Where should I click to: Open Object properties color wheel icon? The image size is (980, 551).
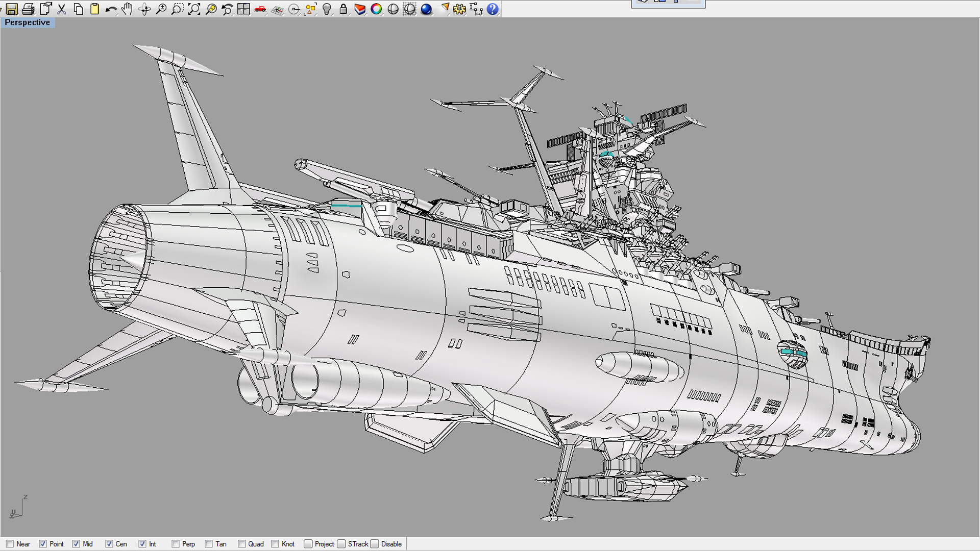(x=376, y=9)
